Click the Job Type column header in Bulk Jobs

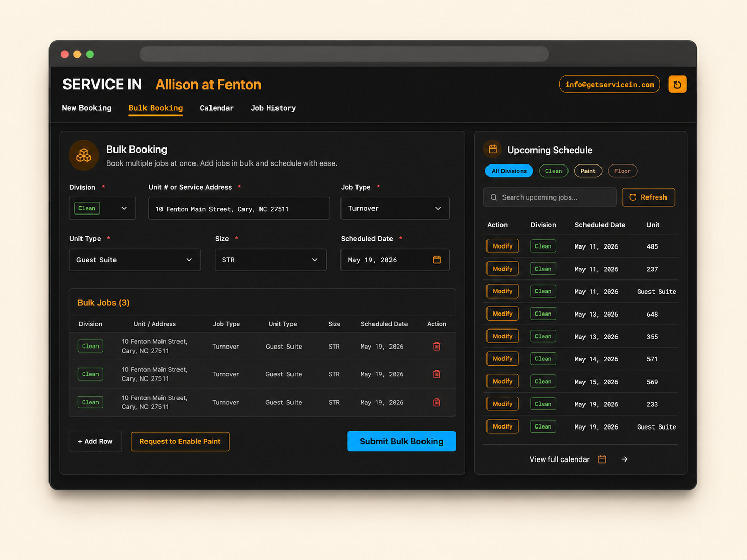point(226,324)
